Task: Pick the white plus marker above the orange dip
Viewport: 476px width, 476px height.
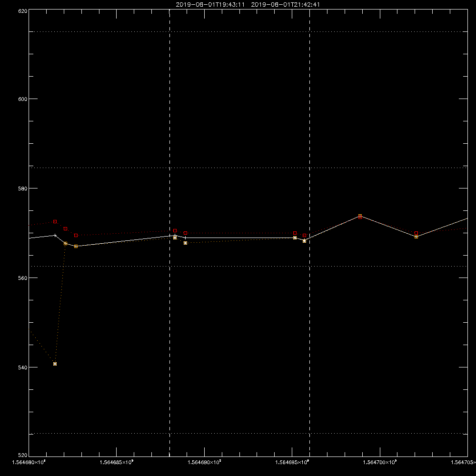Action: click(55, 235)
